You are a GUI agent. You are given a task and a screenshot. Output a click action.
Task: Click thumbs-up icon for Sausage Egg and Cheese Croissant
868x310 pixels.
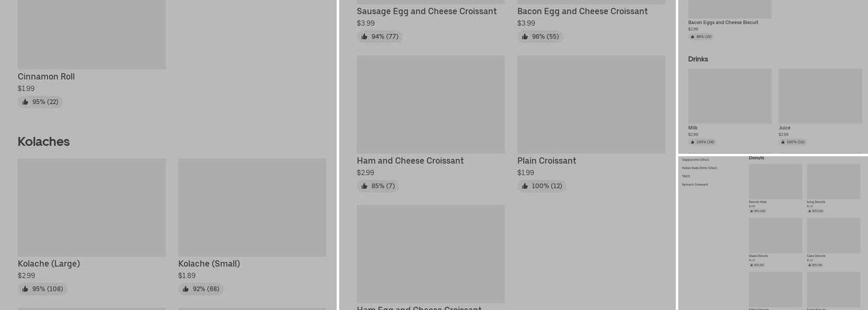point(365,37)
